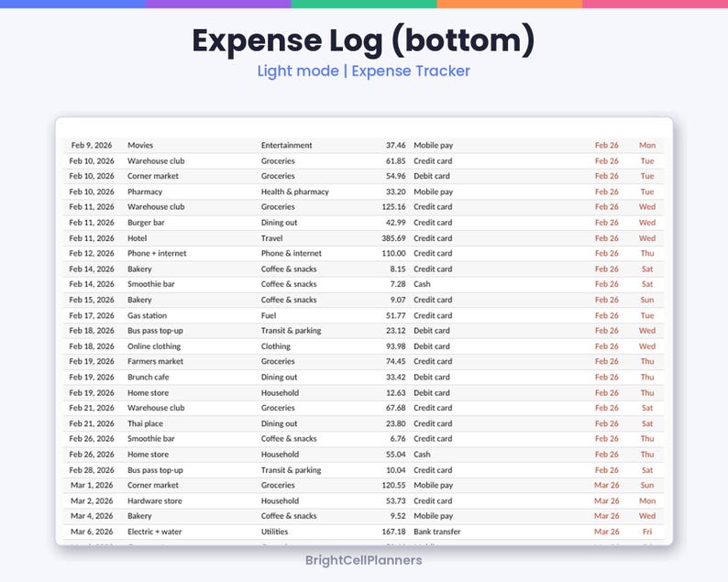Click the 7.28 amount cell
Screen dimensions: 728x582
coord(398,284)
